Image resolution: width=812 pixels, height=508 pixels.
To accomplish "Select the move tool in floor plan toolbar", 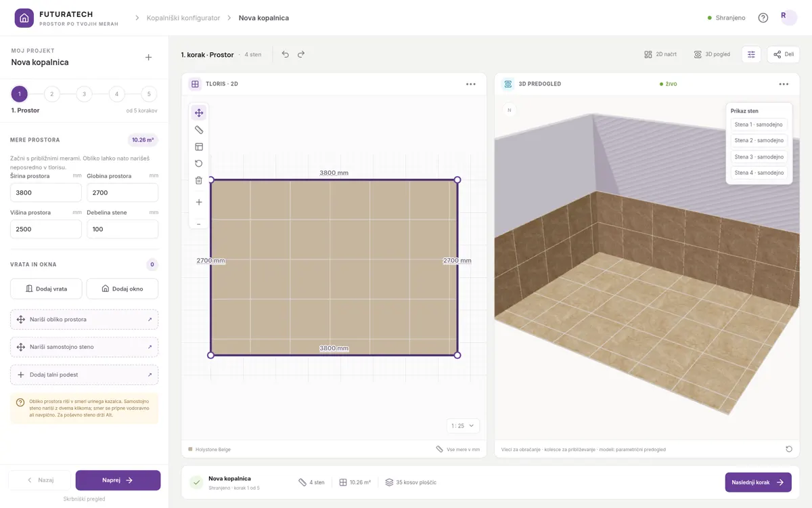I will click(x=199, y=113).
